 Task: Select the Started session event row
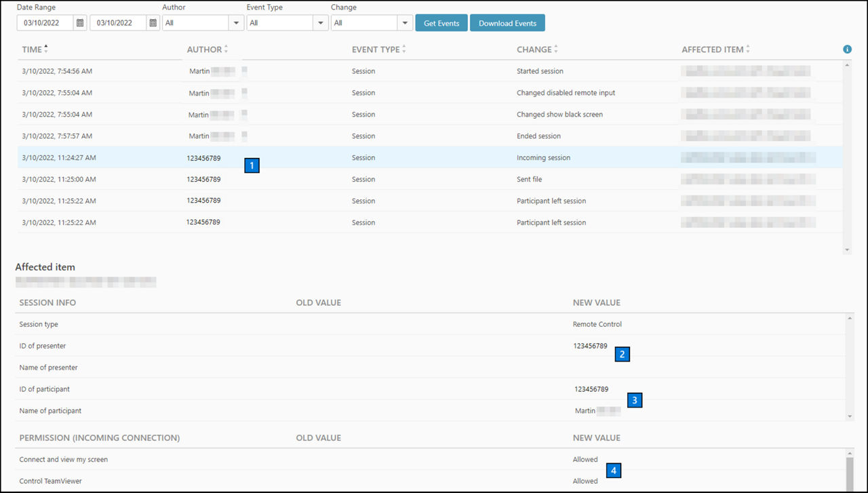coord(430,71)
